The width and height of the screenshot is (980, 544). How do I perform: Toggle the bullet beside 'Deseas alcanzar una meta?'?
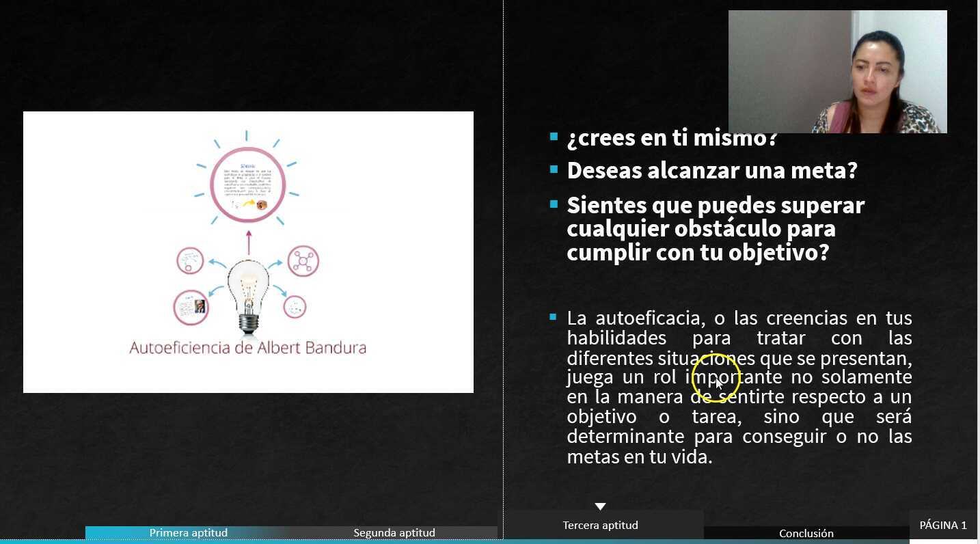pyautogui.click(x=554, y=168)
